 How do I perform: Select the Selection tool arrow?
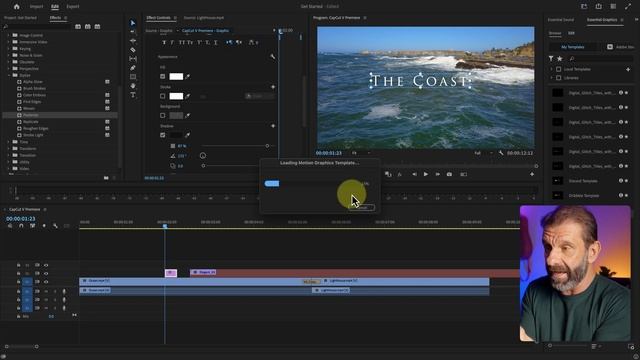[133, 23]
